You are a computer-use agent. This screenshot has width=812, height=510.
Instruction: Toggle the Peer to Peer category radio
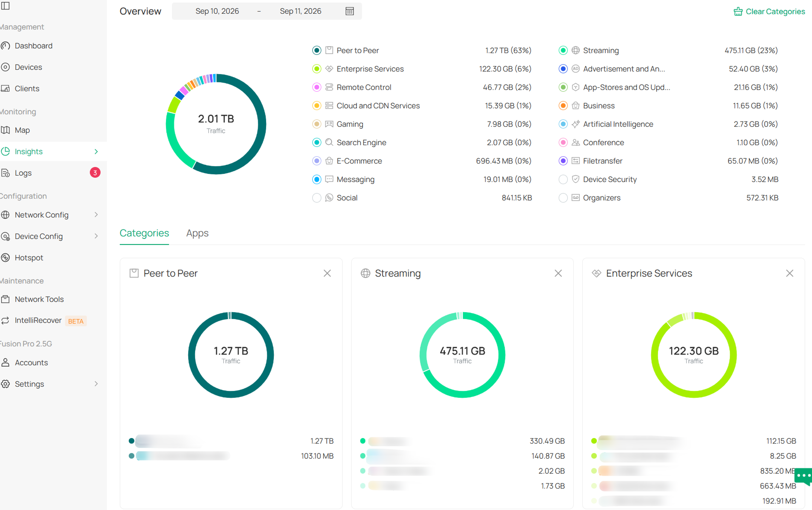click(317, 50)
